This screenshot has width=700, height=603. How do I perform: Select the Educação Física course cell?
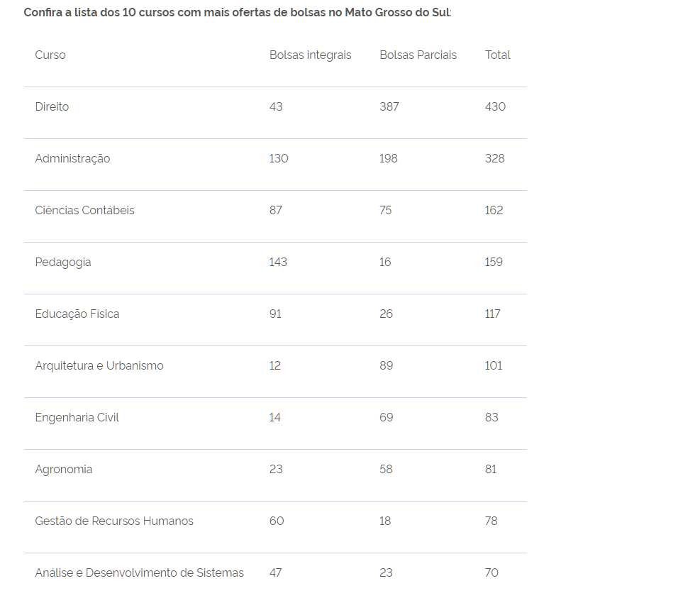(x=77, y=314)
